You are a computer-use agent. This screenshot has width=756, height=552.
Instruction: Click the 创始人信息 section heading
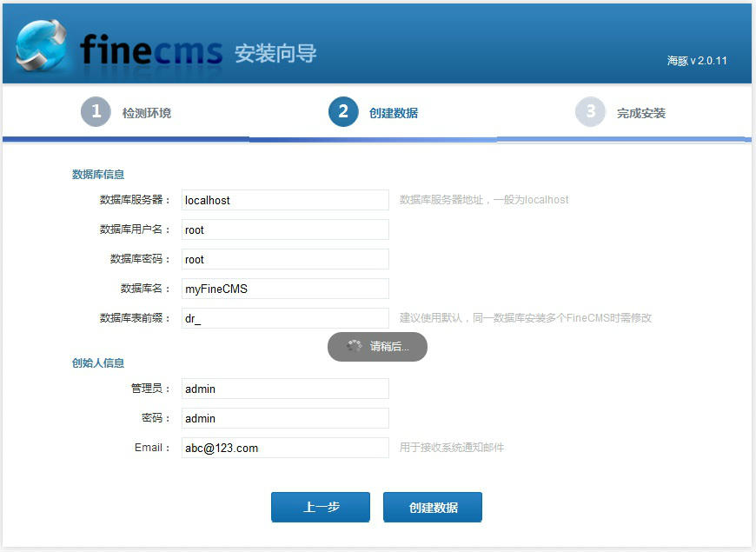click(98, 362)
